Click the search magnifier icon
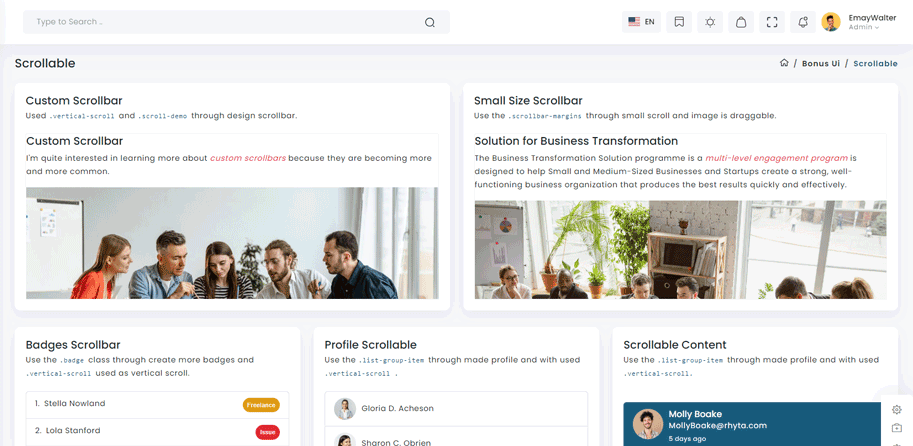 pos(430,22)
